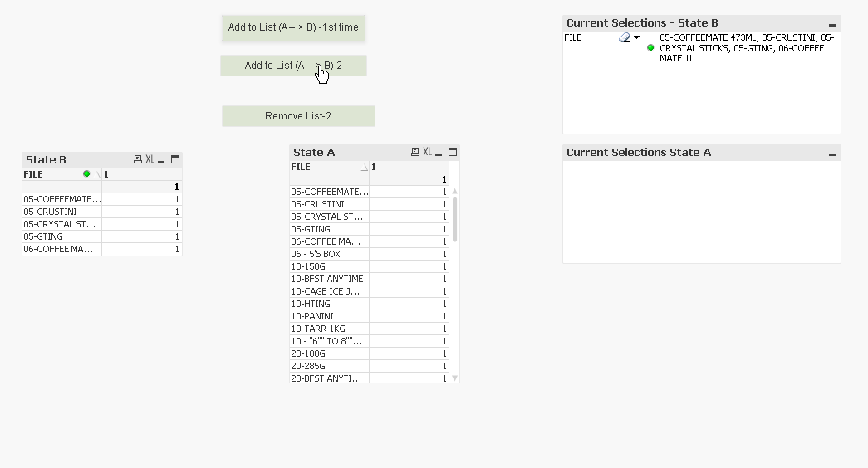Minimize the Current Selections - State B box
The height and width of the screenshot is (468, 868).
click(x=831, y=24)
